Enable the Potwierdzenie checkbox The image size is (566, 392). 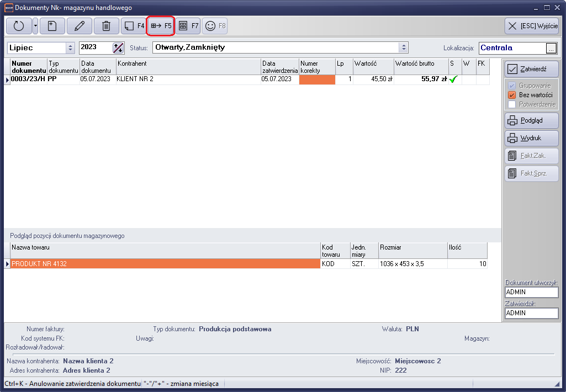click(x=512, y=104)
